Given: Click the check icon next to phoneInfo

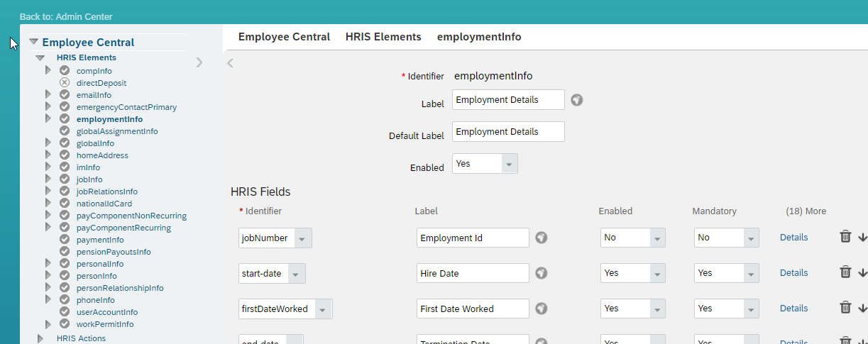Looking at the screenshot, I should coord(65,300).
